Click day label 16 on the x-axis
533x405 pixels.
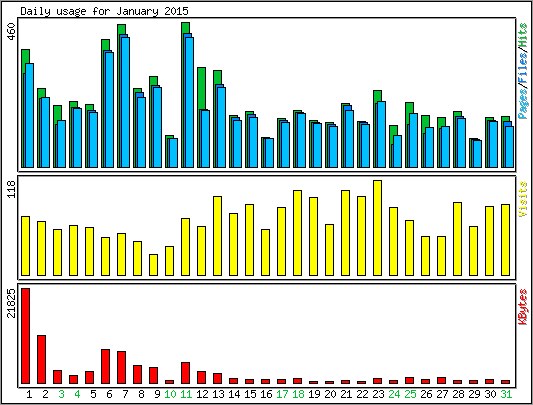point(266,394)
